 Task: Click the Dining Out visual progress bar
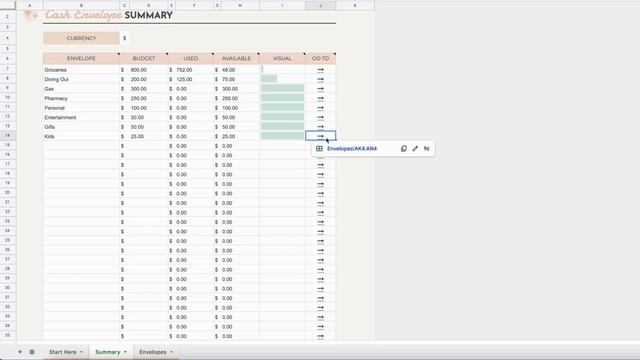(269, 79)
